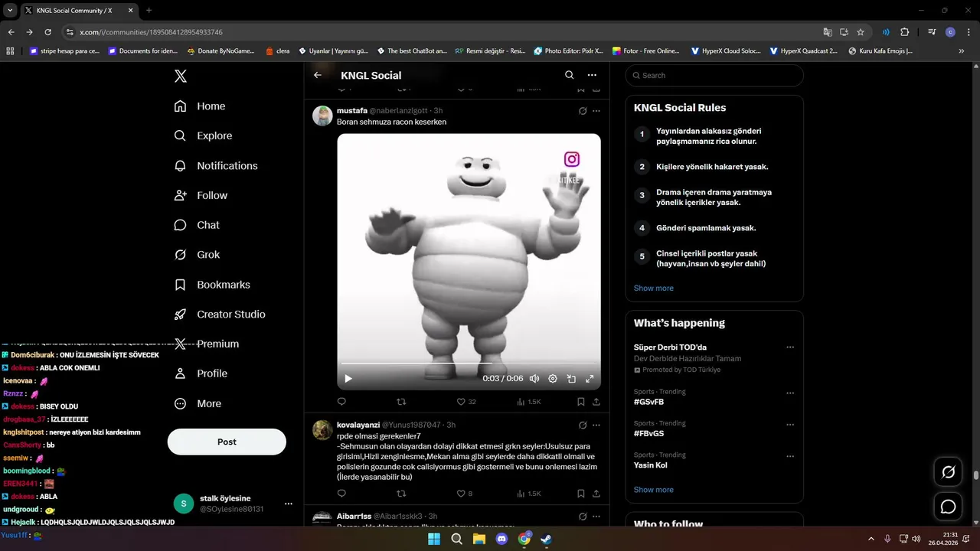Open Explore in X sidebar
Viewport: 980px width, 551px height.
coord(203,135)
